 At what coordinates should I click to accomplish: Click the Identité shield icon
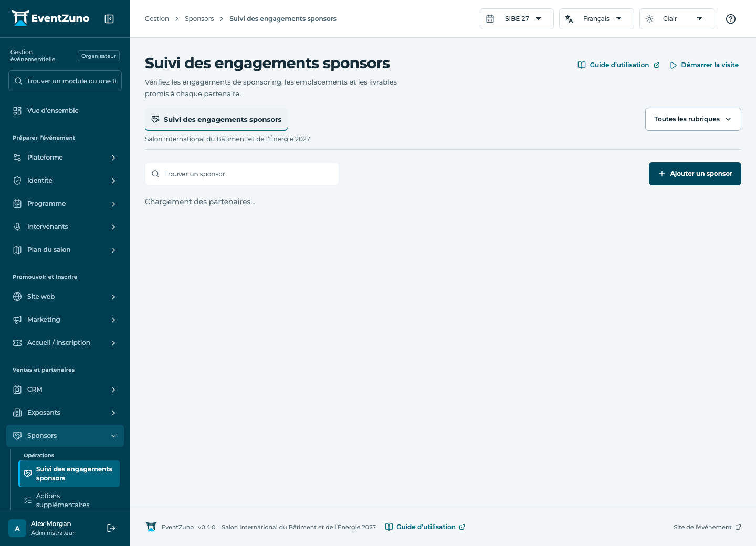point(17,181)
